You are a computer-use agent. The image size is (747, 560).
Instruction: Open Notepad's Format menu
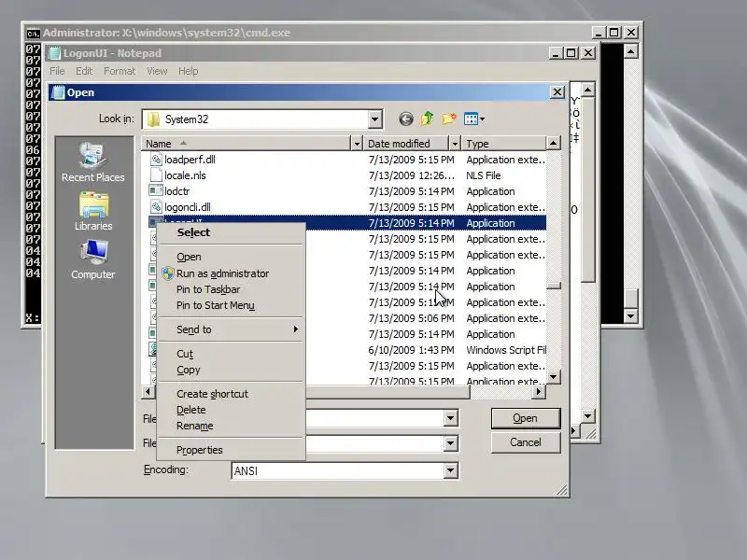pos(120,71)
